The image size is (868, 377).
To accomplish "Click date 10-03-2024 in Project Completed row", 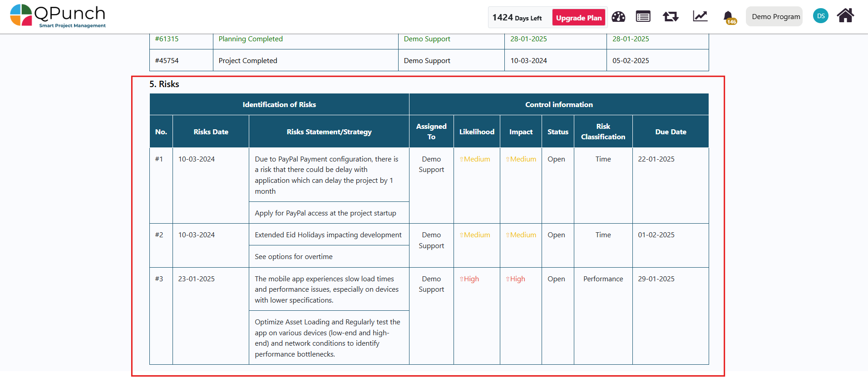I will pyautogui.click(x=528, y=61).
